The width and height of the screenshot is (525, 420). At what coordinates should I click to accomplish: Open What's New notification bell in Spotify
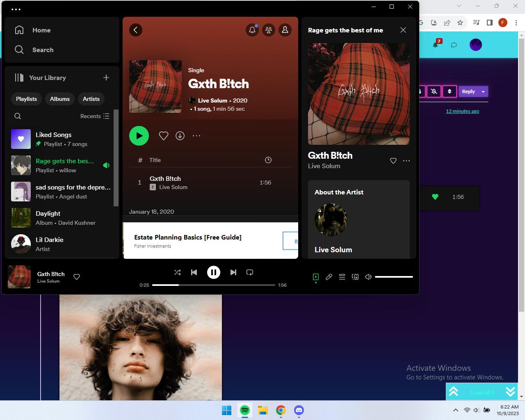click(252, 30)
